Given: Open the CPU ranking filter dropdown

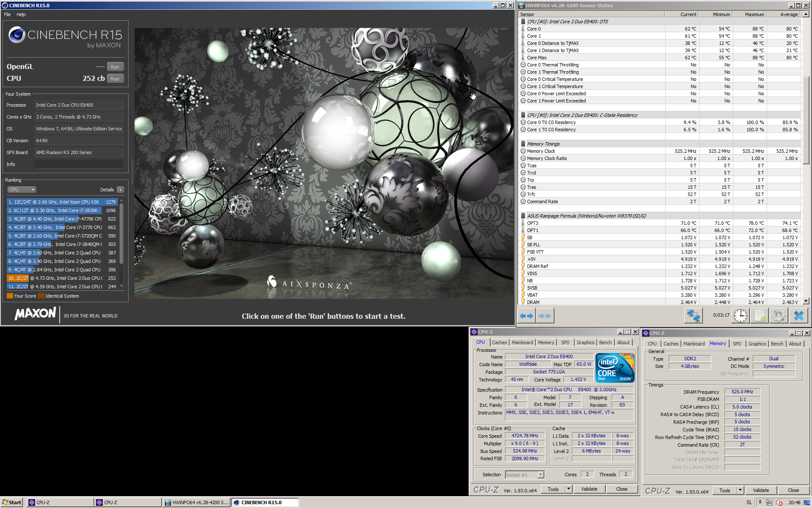Looking at the screenshot, I should coord(22,190).
